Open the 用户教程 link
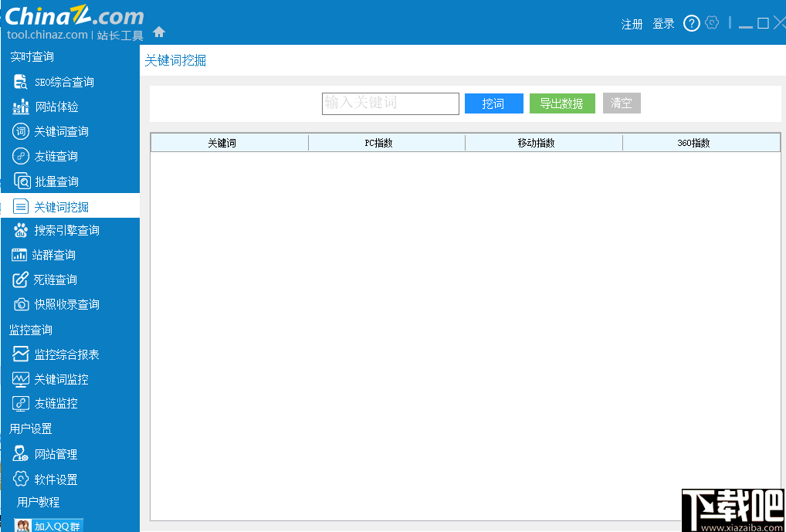 pyautogui.click(x=38, y=502)
